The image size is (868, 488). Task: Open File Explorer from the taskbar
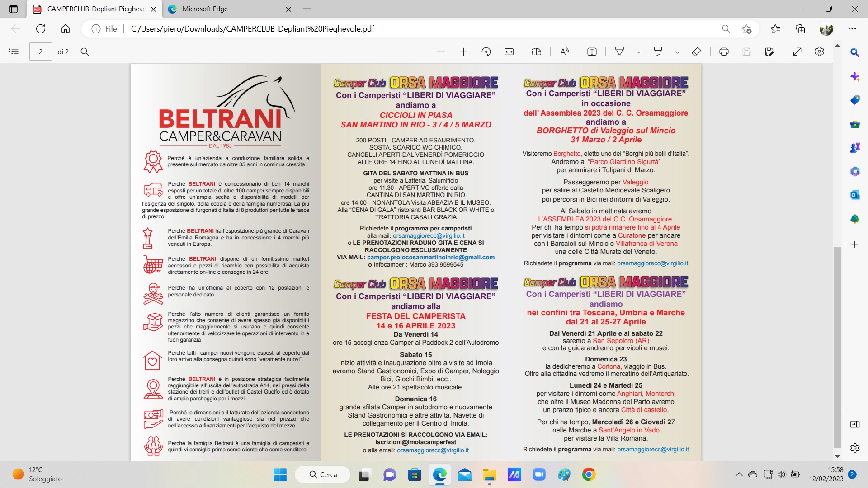[489, 474]
